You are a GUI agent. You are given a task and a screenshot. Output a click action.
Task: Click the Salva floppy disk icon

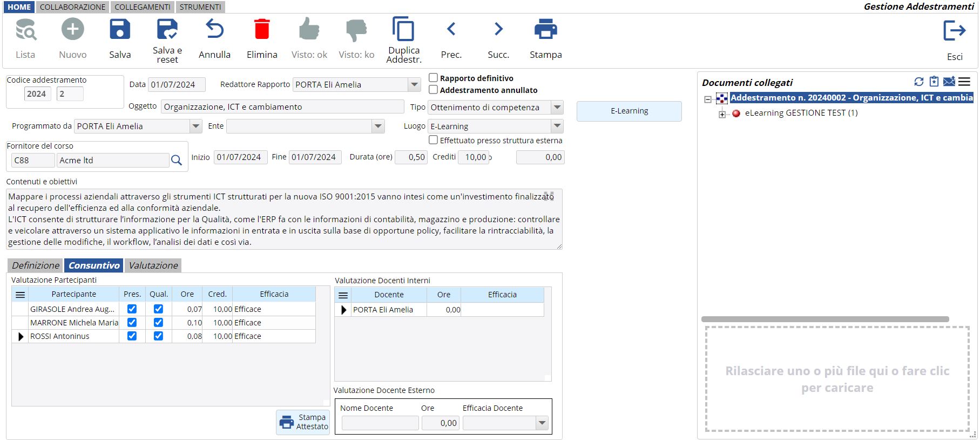click(120, 30)
